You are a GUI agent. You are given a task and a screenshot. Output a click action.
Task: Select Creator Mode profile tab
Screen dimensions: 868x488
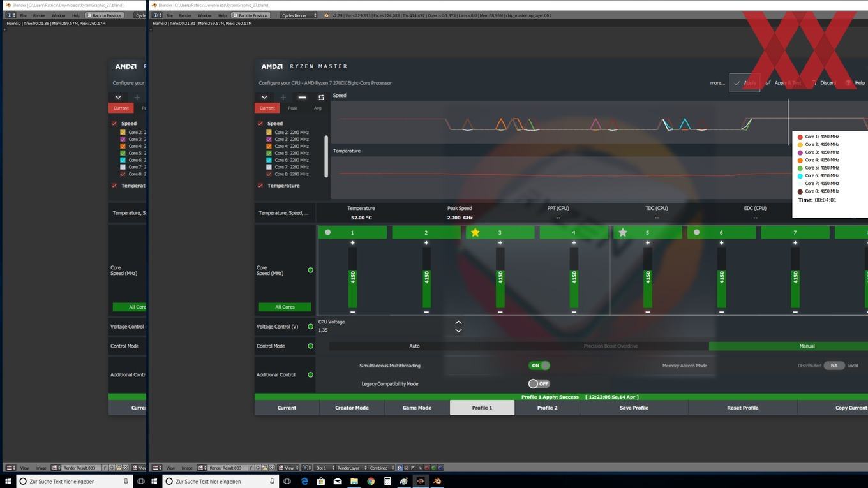click(352, 408)
